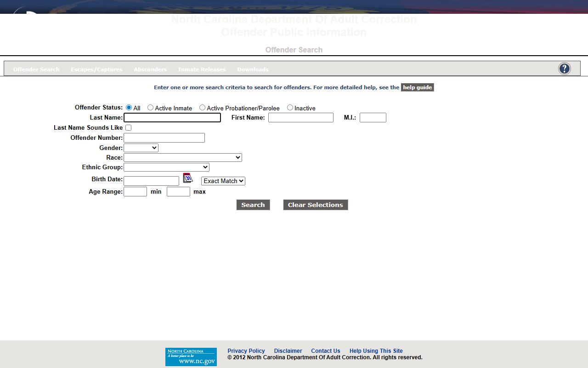Open the Ethnic Group dropdown
The width and height of the screenshot is (588, 368).
point(166,167)
